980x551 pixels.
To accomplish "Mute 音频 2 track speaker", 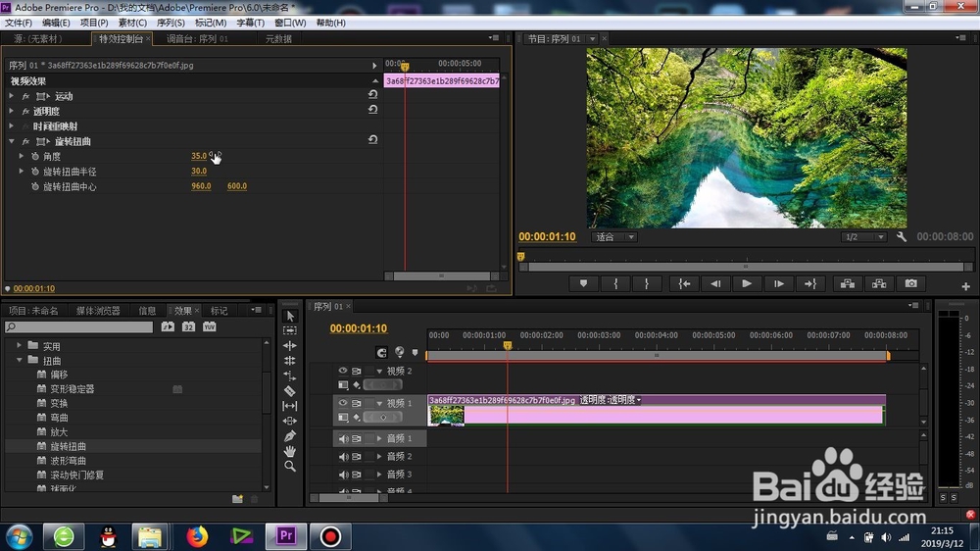I will tap(343, 457).
